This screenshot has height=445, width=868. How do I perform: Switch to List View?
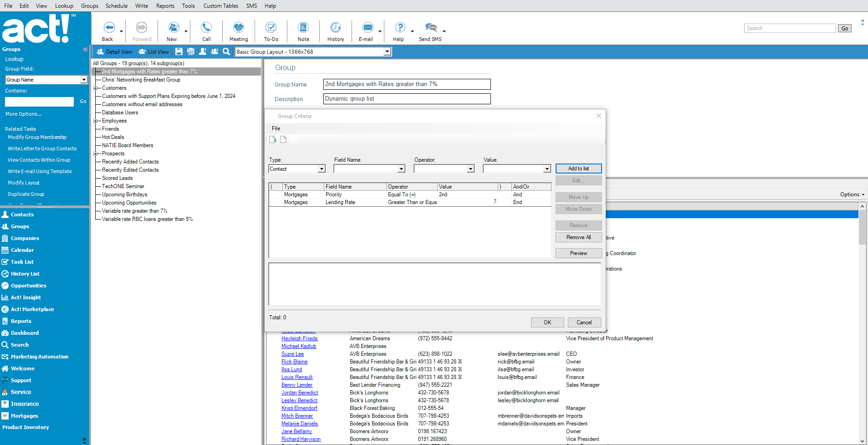(x=153, y=52)
